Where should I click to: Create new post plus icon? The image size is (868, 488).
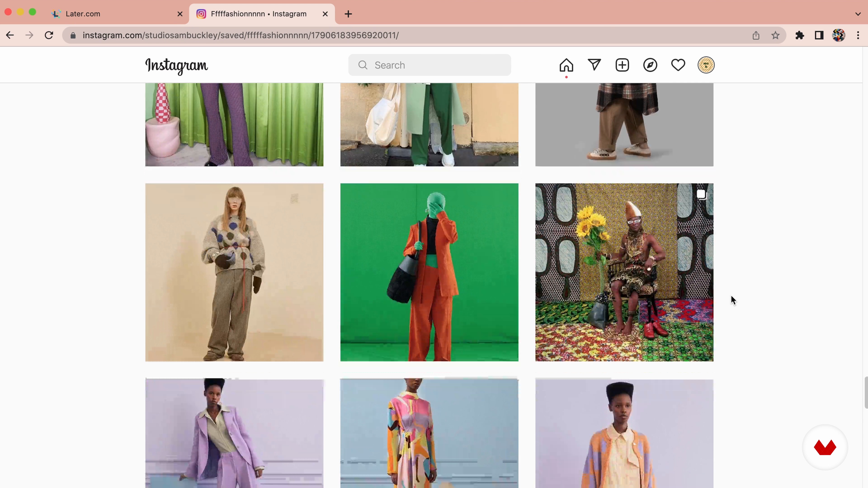[622, 65]
